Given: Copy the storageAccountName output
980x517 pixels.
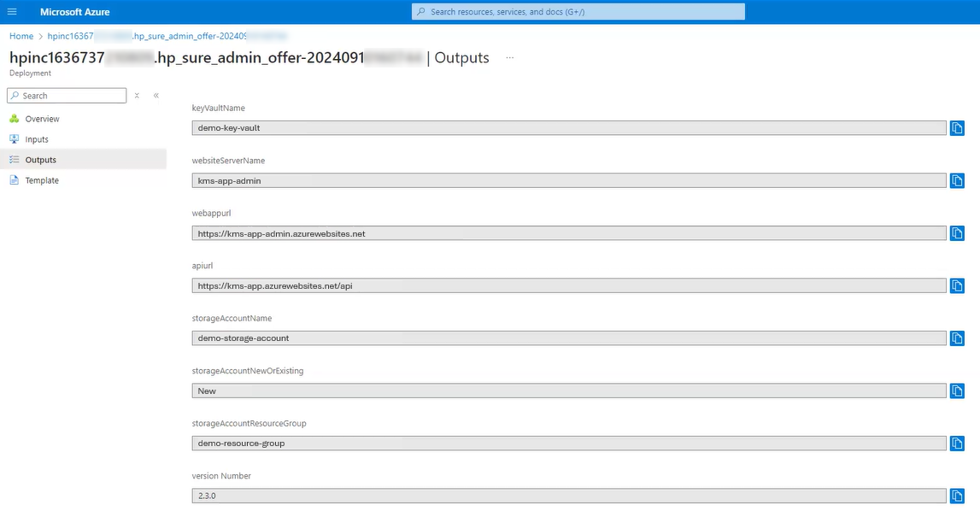Looking at the screenshot, I should [x=956, y=338].
